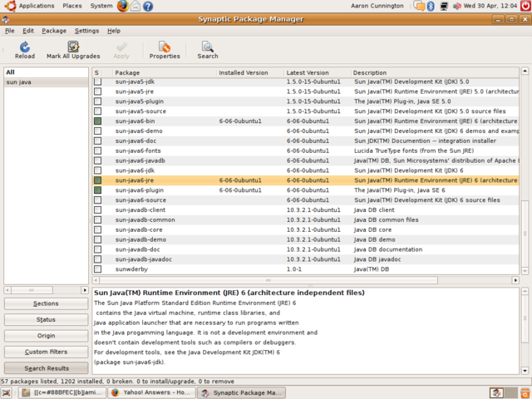Click the volume tray icon

[457, 6]
